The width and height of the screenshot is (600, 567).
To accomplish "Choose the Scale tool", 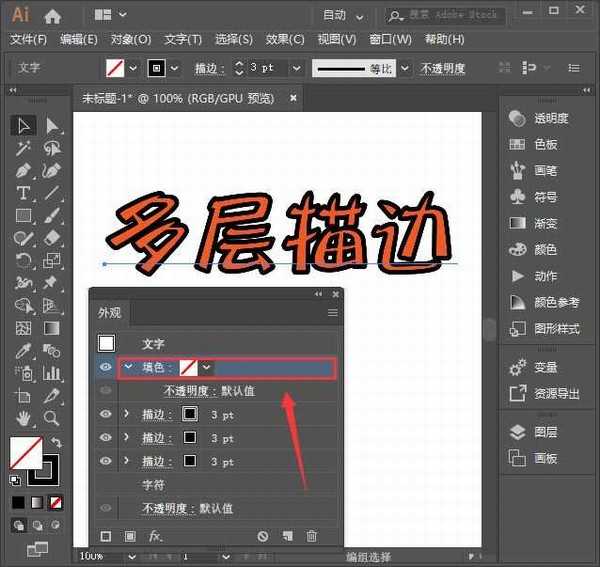I will coord(52,261).
